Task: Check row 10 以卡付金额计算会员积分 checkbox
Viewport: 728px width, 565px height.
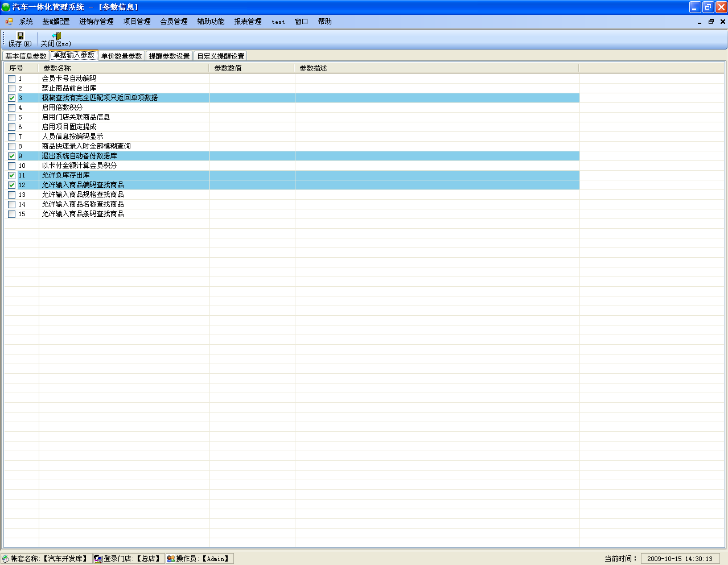Action: point(11,166)
